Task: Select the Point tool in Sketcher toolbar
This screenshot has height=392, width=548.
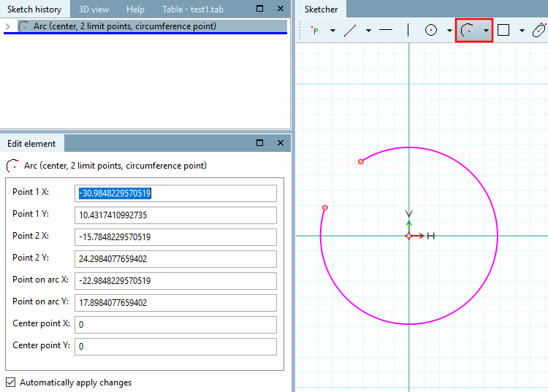Action: pyautogui.click(x=315, y=31)
